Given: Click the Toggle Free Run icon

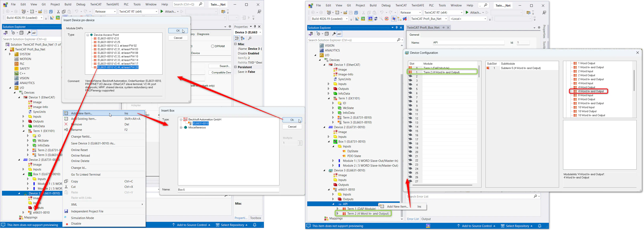Looking at the screenshot, I should click(387, 19).
